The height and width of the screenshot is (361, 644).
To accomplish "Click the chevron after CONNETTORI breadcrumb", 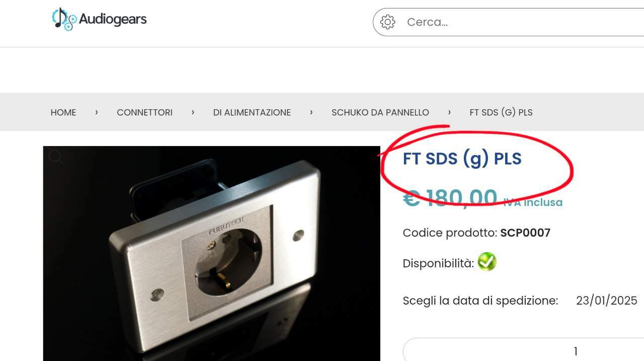I will pos(193,112).
